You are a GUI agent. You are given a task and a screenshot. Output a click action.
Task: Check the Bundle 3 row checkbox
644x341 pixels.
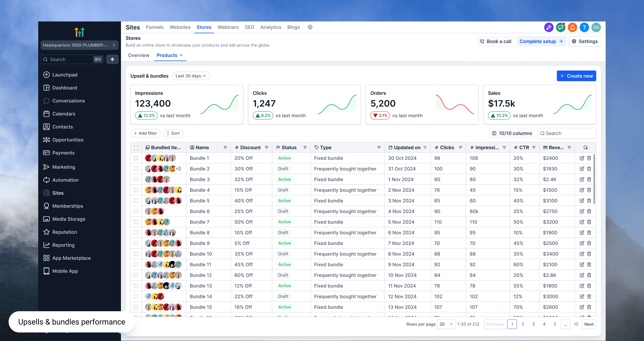point(136,179)
